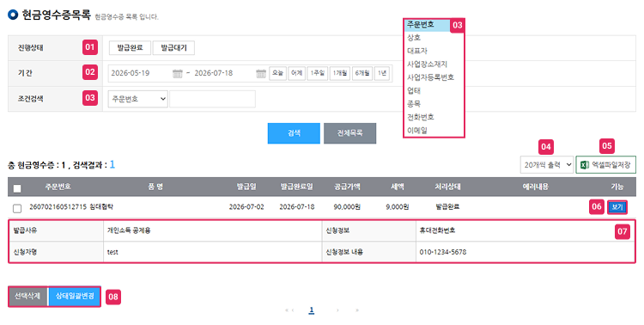Screen dimensions: 644x325
Task: Click phone number 010-1234-5678
Action: tap(443, 252)
